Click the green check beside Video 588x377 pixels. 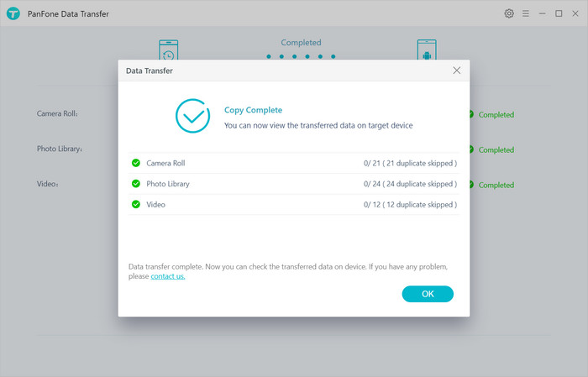click(x=136, y=204)
